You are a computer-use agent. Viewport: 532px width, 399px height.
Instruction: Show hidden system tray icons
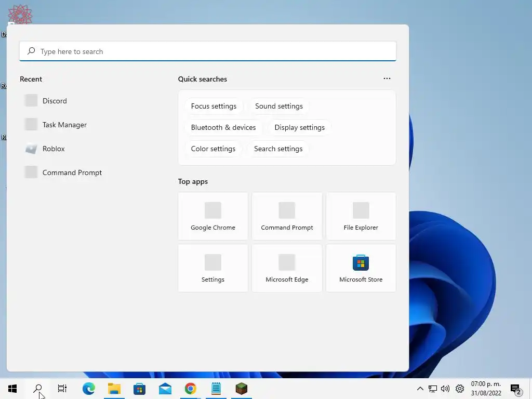[x=420, y=389]
